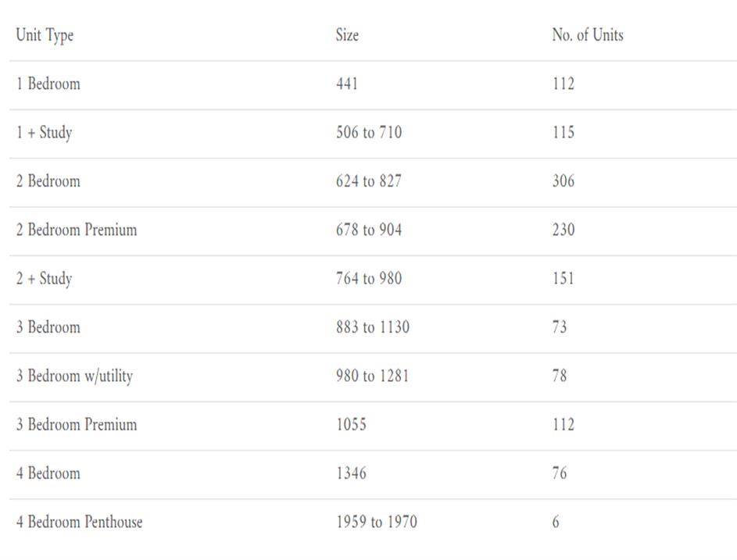Select the 2 Bedroom Premium cell
This screenshot has width=737, height=560.
77,230
